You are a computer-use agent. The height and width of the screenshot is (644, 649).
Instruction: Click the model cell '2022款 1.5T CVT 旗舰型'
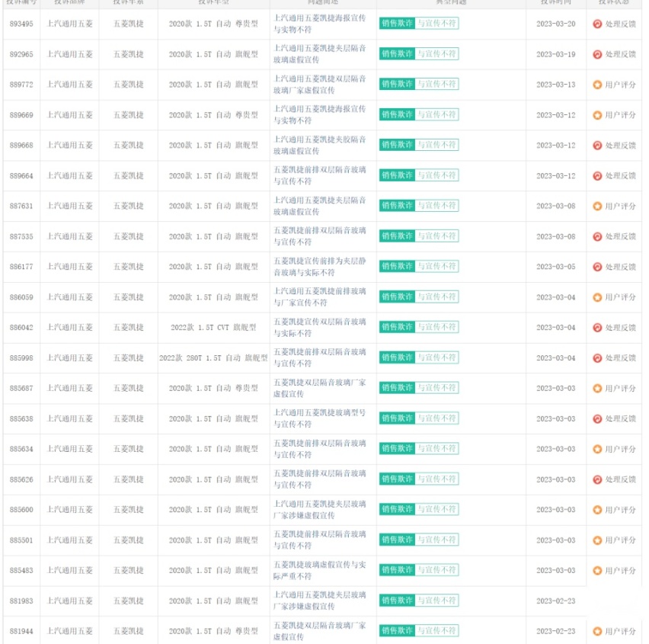pos(213,328)
